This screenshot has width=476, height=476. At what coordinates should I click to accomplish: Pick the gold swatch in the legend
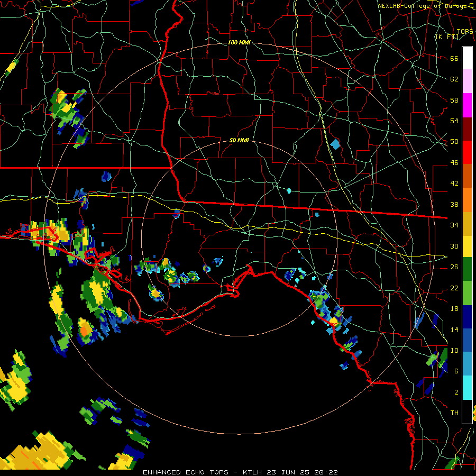click(467, 223)
